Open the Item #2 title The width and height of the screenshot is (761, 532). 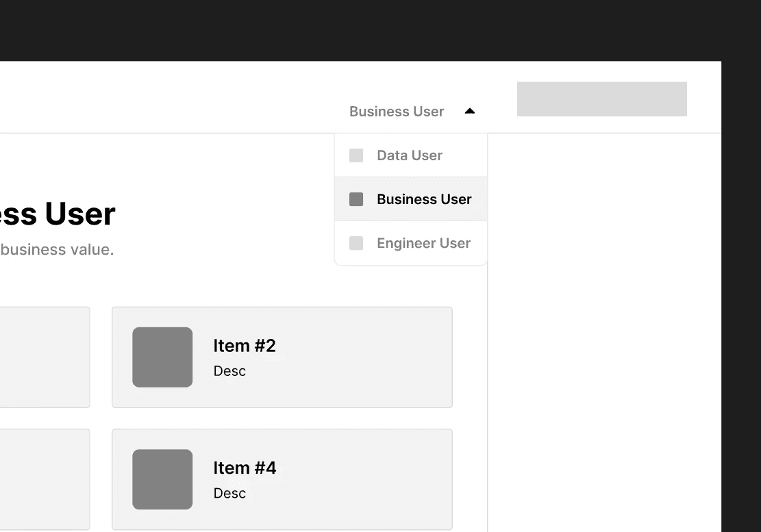click(245, 346)
